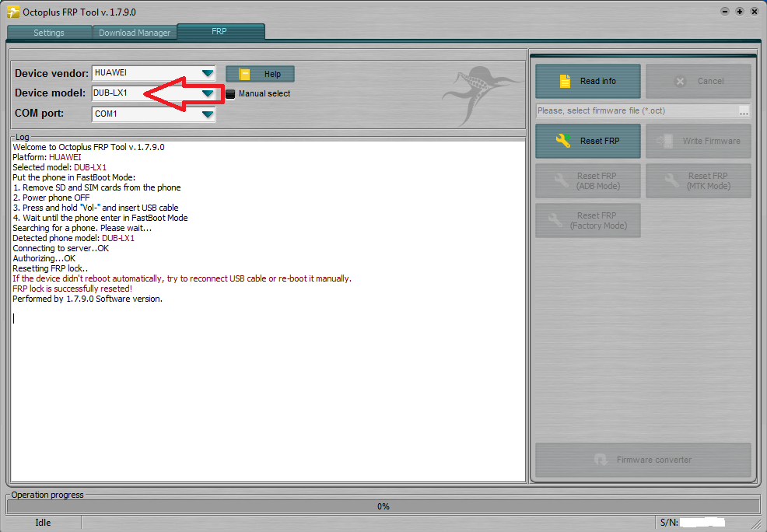Image resolution: width=767 pixels, height=532 pixels.
Task: Click the window resize grip corner
Action: 756,523
